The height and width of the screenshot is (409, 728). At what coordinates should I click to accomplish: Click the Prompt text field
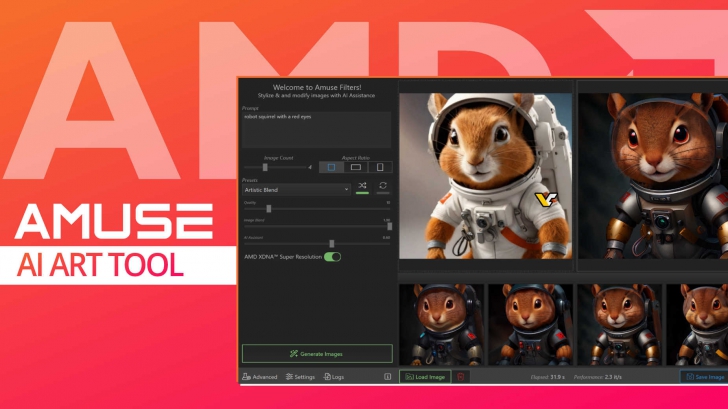click(317, 130)
